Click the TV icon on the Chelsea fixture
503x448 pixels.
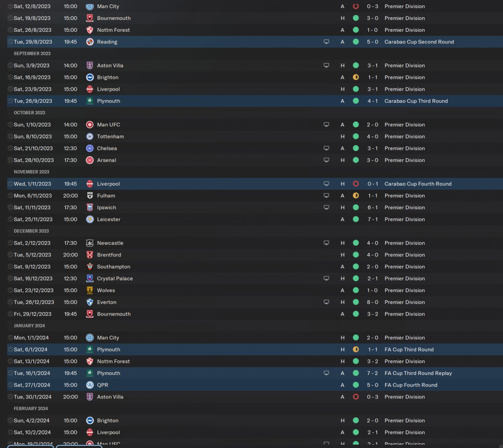pyautogui.click(x=326, y=148)
